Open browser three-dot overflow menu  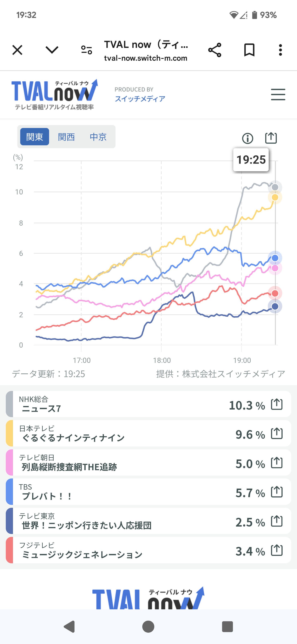coord(280,50)
